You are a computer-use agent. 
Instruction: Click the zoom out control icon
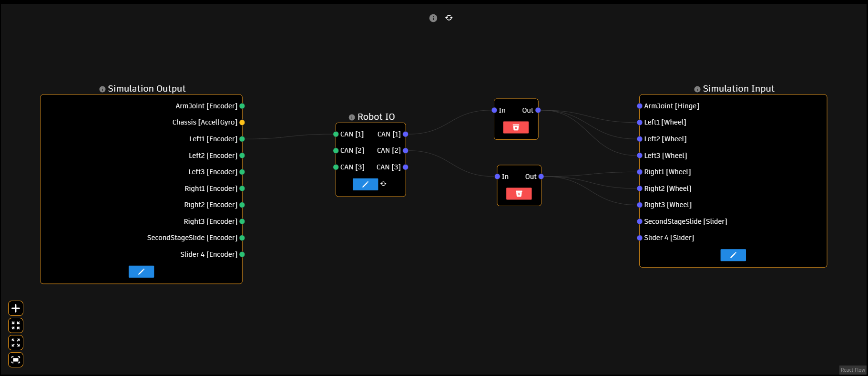click(16, 325)
